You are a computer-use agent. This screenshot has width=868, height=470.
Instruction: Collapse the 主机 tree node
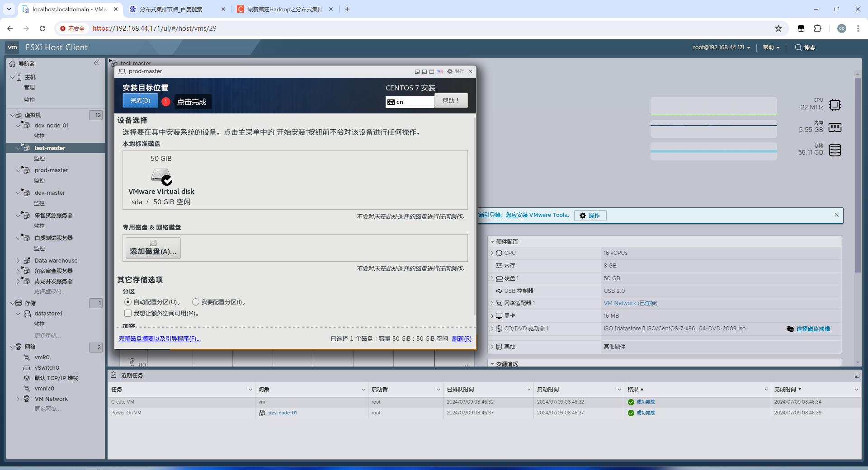click(x=12, y=77)
